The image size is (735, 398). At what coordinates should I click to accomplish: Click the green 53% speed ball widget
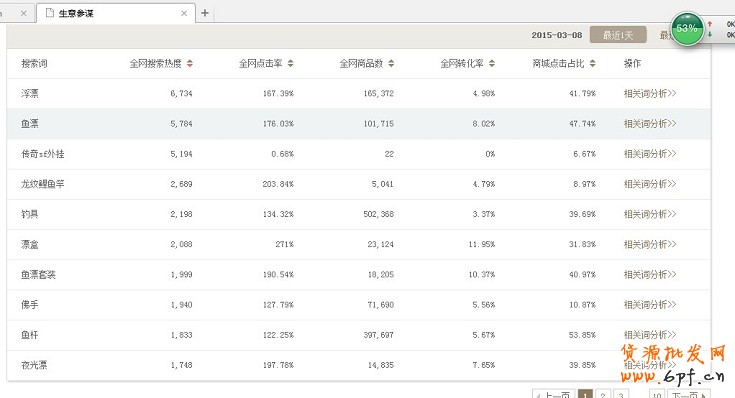(x=687, y=29)
